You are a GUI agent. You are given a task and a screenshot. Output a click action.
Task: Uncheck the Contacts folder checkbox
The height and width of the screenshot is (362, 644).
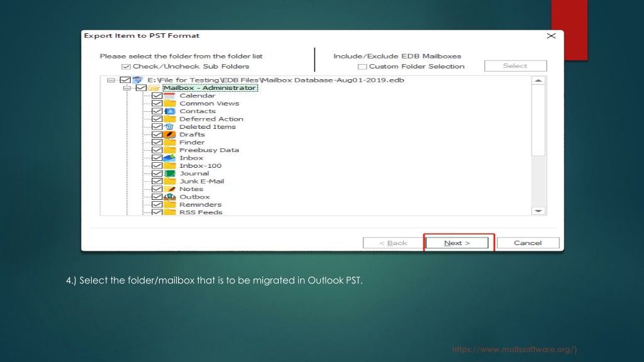[157, 111]
